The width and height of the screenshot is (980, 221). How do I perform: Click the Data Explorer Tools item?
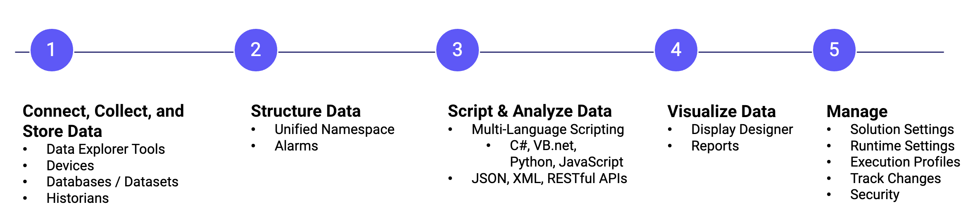[x=106, y=149]
